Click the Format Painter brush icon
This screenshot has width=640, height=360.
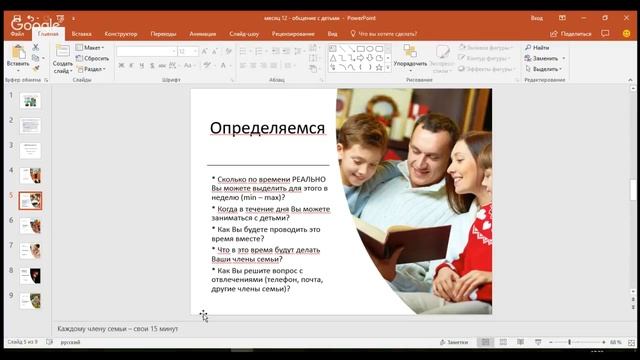[x=36, y=68]
